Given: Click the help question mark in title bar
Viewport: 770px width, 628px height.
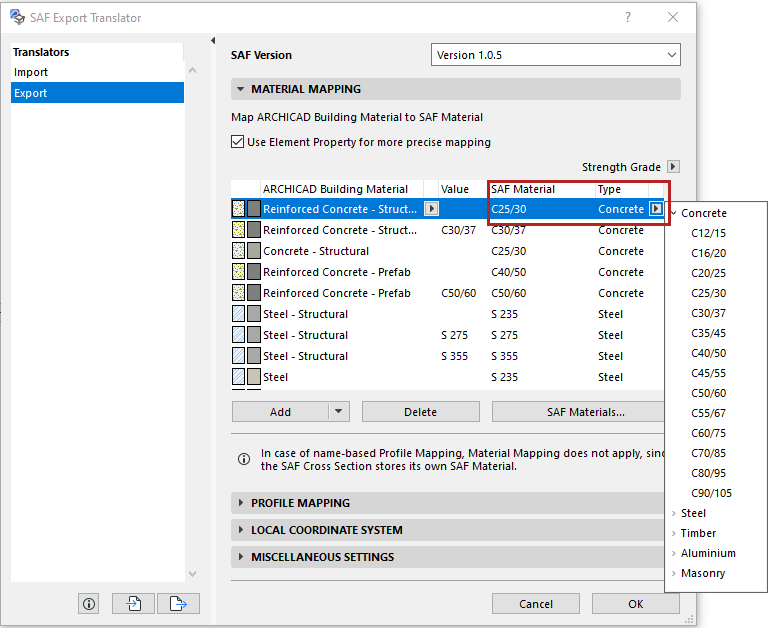Looking at the screenshot, I should tap(628, 17).
